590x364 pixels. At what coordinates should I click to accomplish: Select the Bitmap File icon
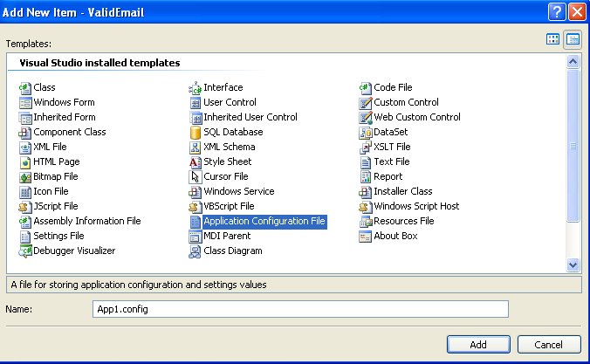pos(25,176)
